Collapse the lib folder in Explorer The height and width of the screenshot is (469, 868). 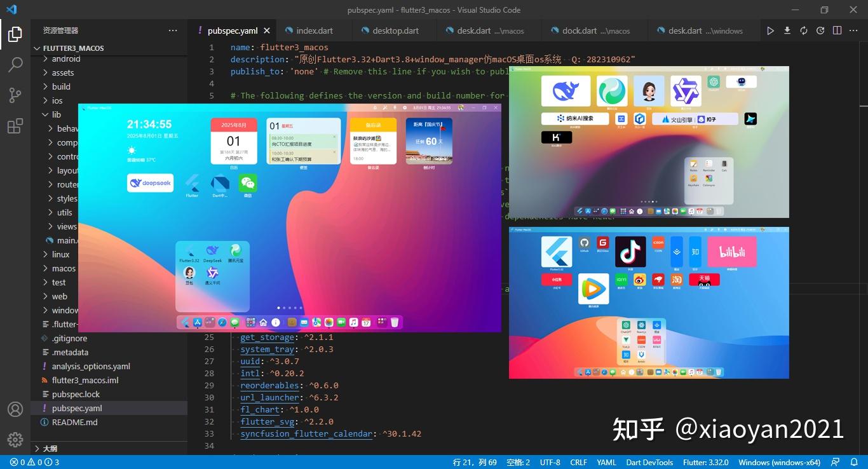click(57, 114)
